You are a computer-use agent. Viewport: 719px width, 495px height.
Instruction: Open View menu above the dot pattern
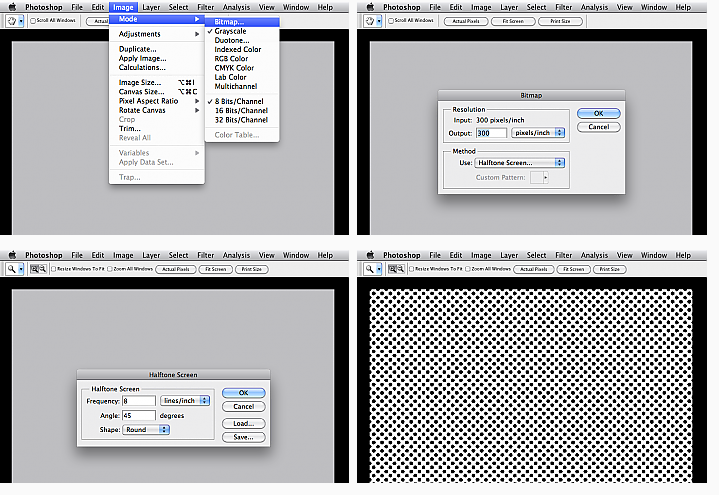(625, 255)
